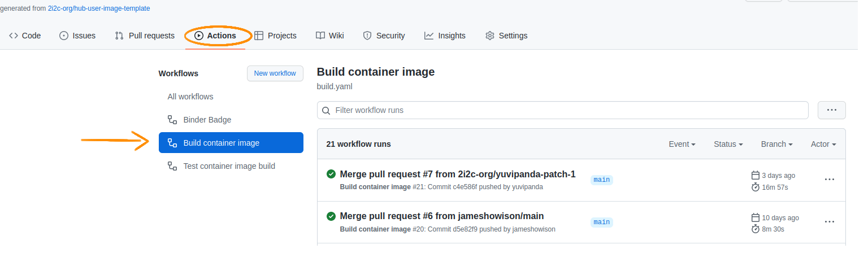Select the Binder Badge workflow
Screen dimensions: 868x253
[207, 120]
